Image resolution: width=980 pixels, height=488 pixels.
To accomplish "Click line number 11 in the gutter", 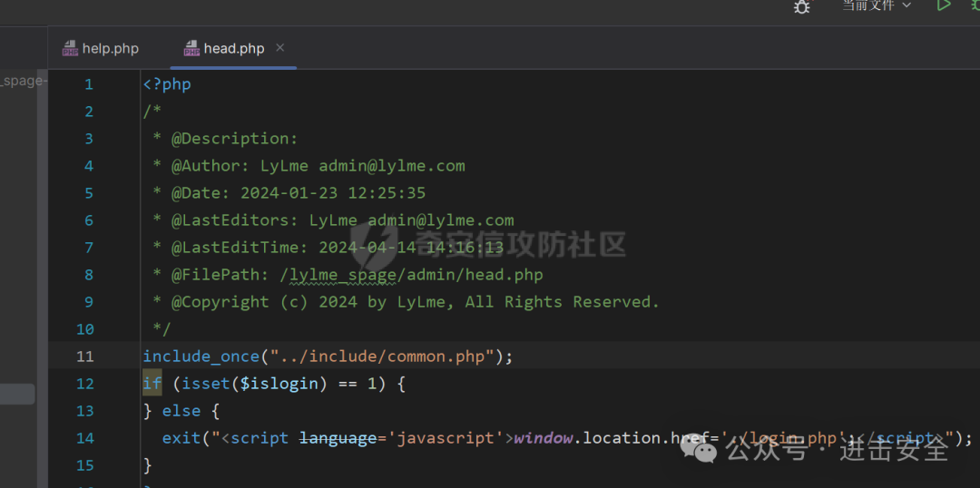I will point(84,356).
